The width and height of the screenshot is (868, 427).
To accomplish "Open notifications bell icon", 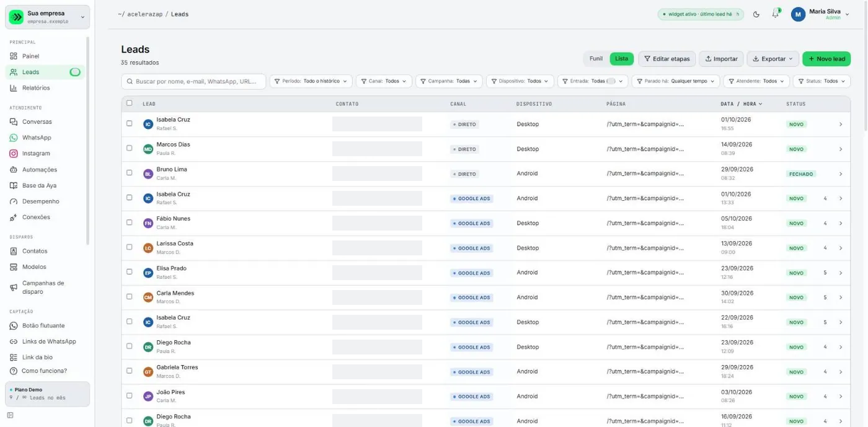I will (775, 14).
